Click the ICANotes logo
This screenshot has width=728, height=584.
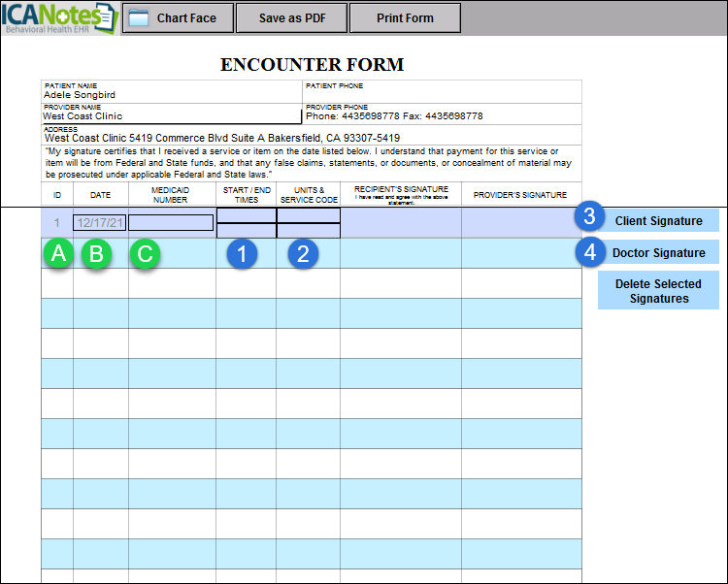click(58, 18)
